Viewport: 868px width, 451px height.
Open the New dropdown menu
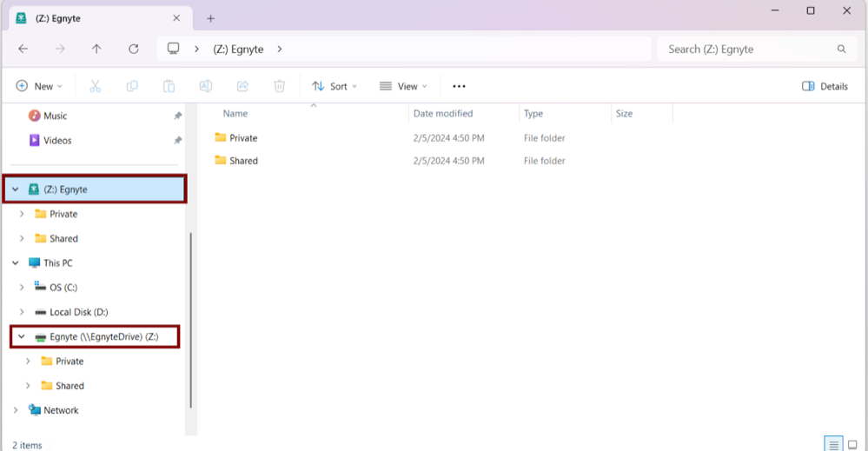click(39, 86)
